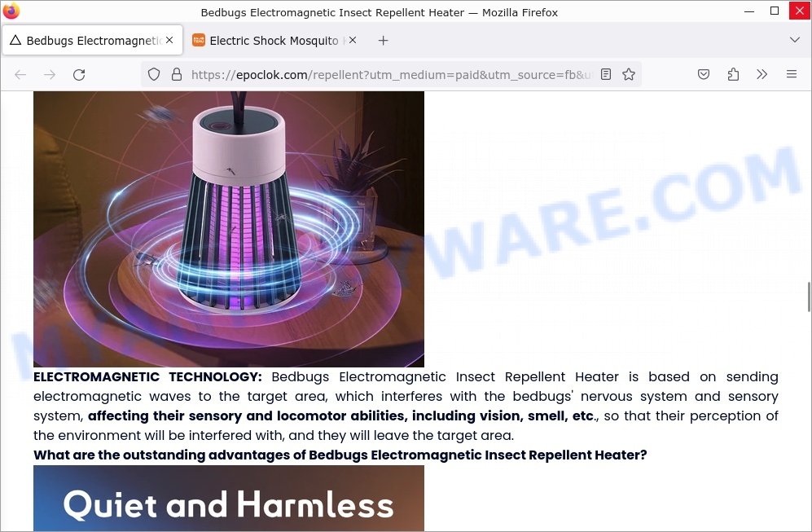
Task: Go back to the previous page
Action: coord(20,75)
